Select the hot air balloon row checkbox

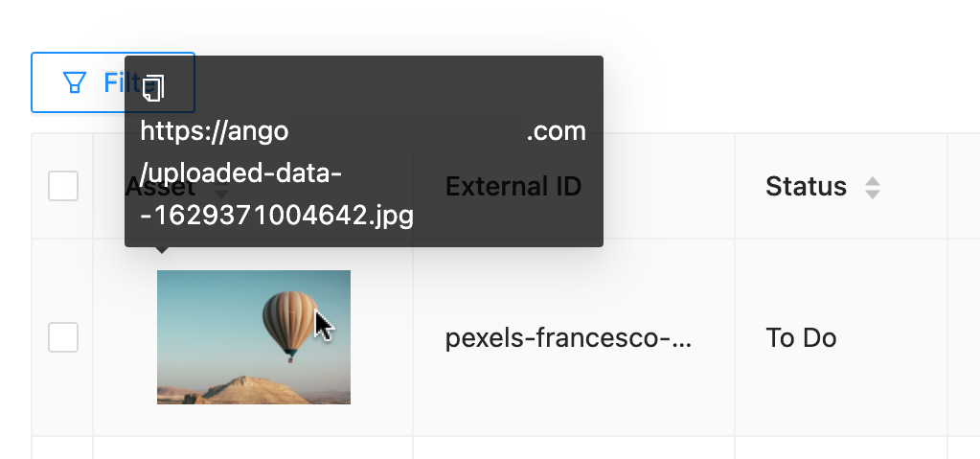pos(63,337)
